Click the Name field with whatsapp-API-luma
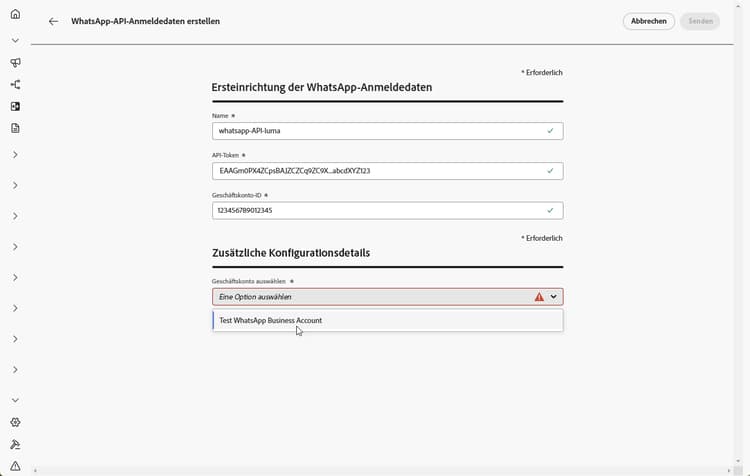This screenshot has width=750, height=476. tap(380, 131)
